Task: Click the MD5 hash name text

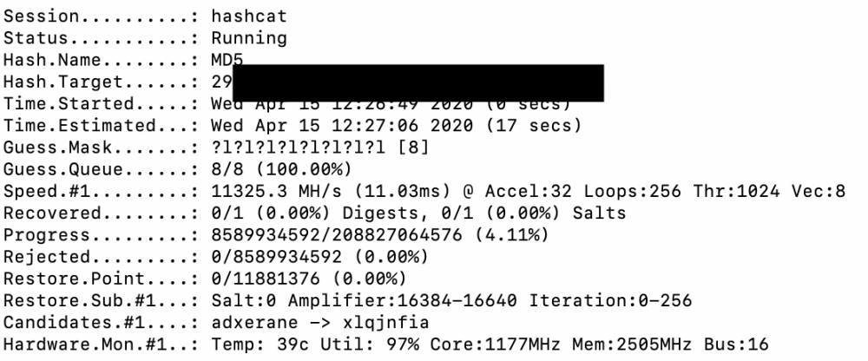Action: (227, 60)
